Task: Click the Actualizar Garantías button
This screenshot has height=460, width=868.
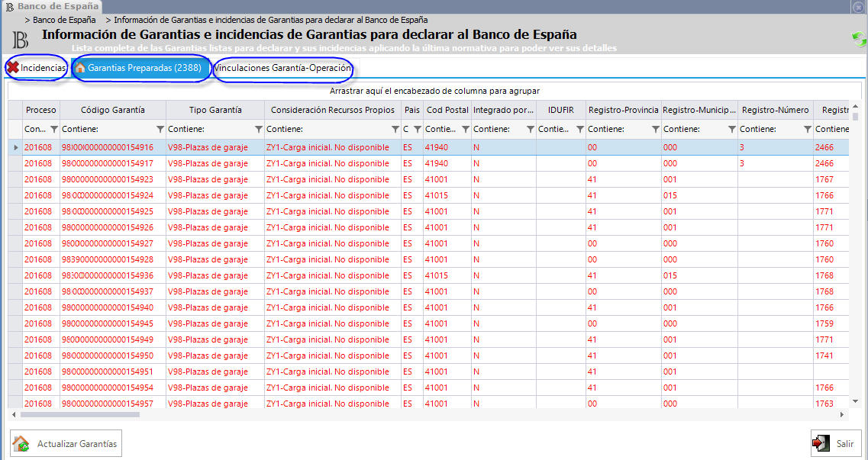Action: point(66,443)
